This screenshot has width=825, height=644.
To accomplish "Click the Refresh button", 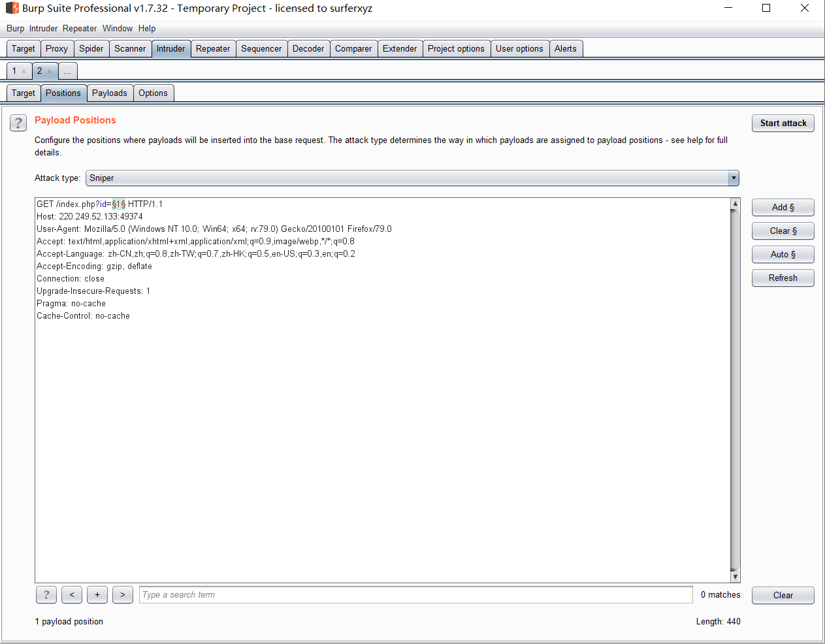I will [783, 278].
